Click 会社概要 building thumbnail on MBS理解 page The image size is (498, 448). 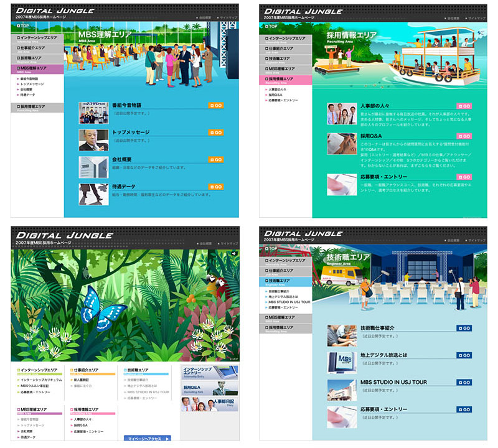(94, 167)
